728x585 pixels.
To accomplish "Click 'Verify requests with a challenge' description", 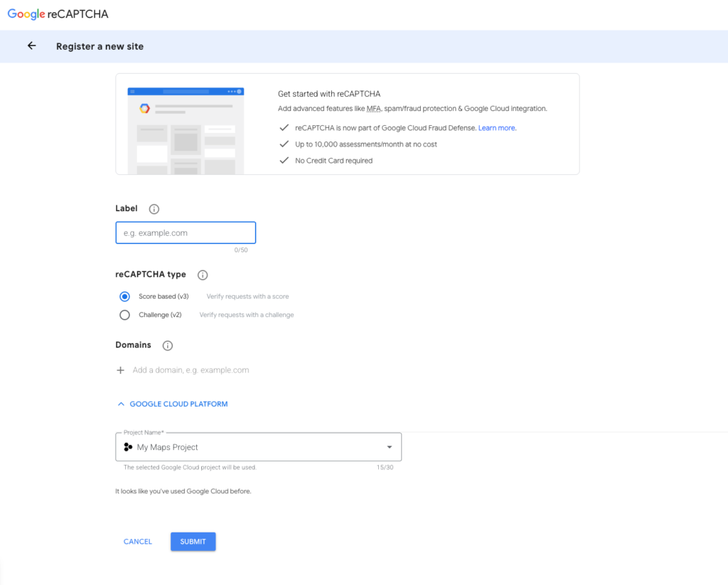I will 247,315.
